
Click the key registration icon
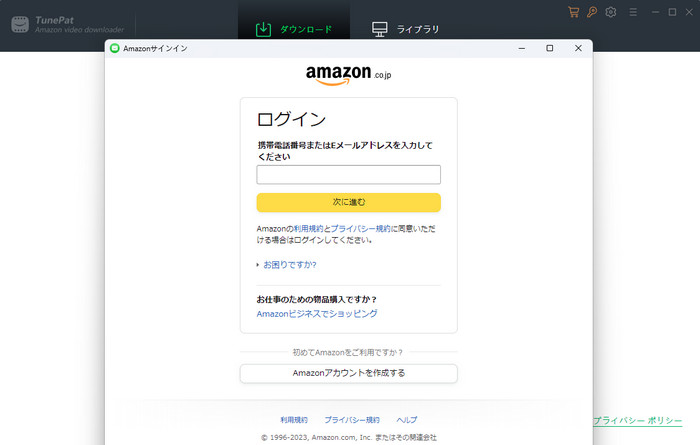pos(592,12)
